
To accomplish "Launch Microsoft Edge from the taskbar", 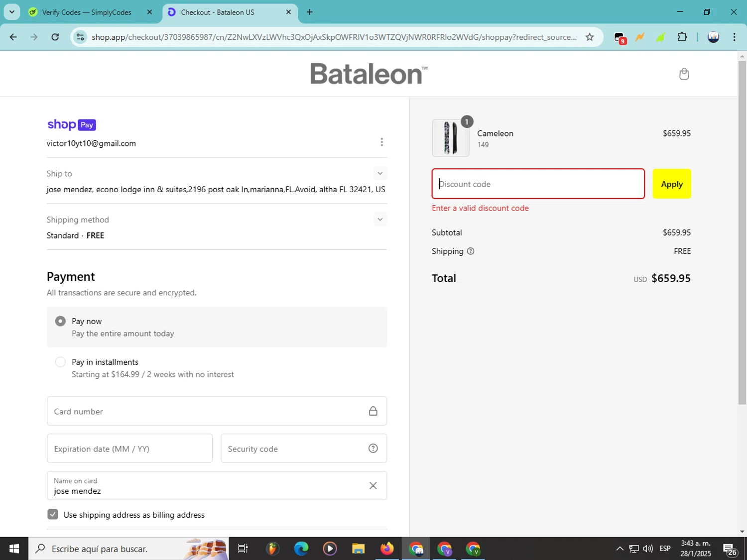I will [301, 549].
